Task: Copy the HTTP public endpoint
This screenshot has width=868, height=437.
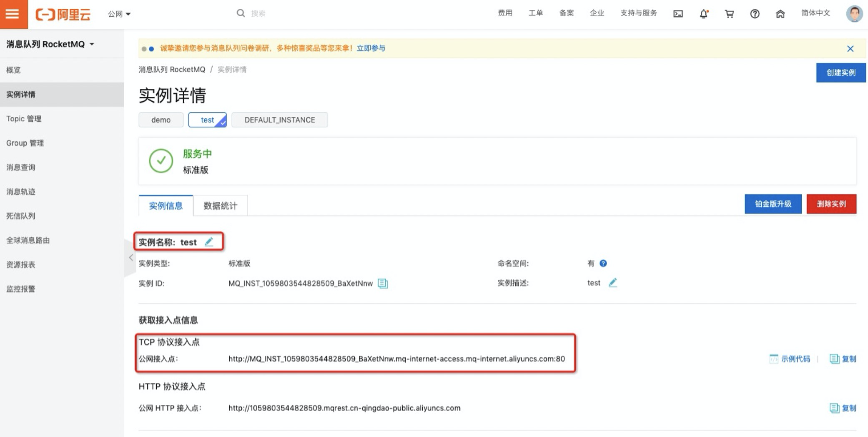Action: 843,408
